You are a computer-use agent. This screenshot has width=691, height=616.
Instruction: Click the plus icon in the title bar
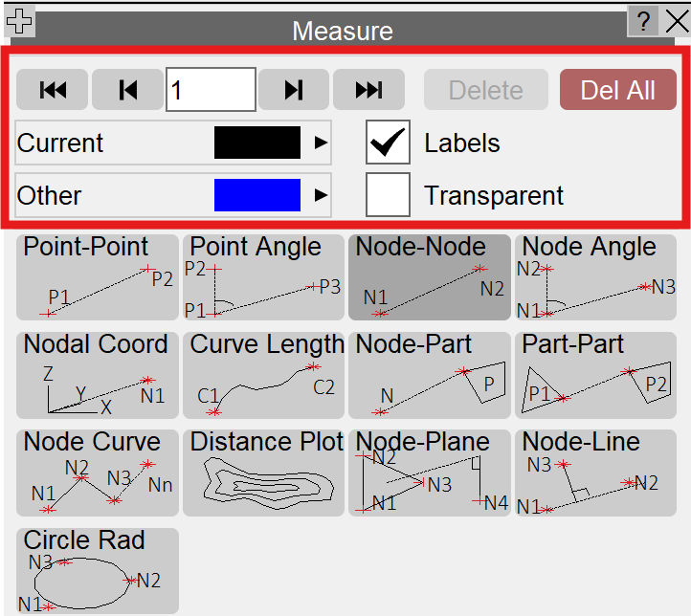[19, 21]
